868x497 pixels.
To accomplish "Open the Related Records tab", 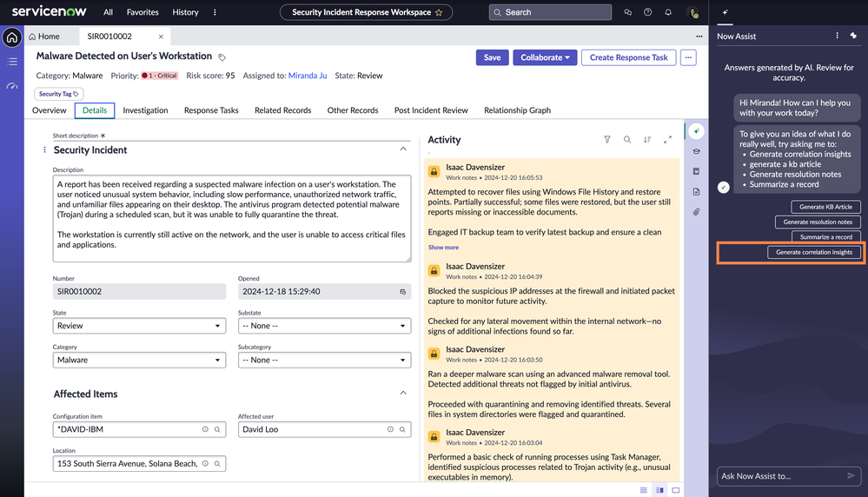I will coord(283,110).
